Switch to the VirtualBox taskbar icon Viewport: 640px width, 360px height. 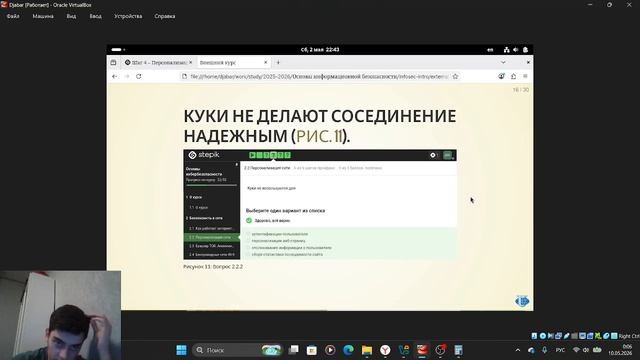tap(422, 350)
